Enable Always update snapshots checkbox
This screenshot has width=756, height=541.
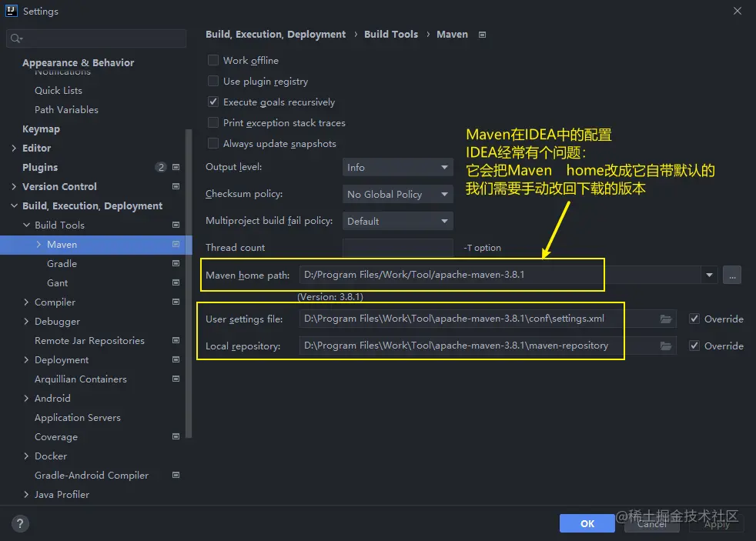[x=213, y=143]
